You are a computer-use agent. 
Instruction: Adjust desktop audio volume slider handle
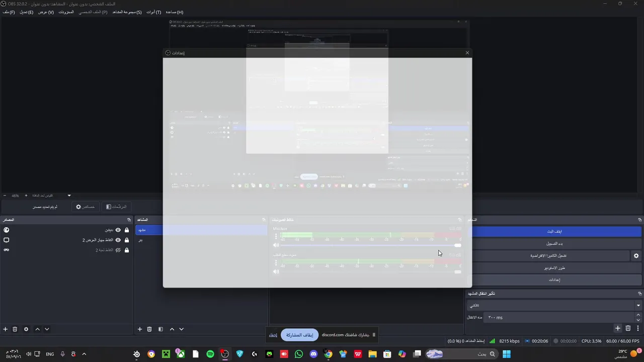[457, 271]
